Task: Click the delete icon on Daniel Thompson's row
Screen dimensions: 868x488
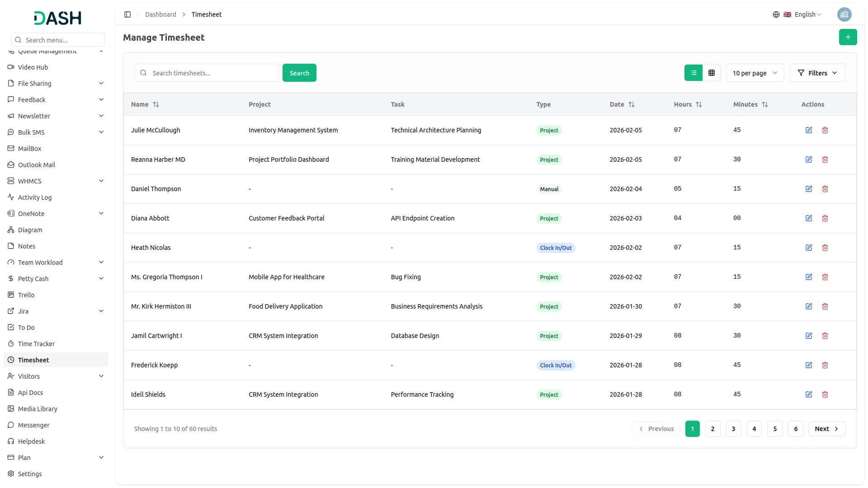Action: (x=825, y=189)
